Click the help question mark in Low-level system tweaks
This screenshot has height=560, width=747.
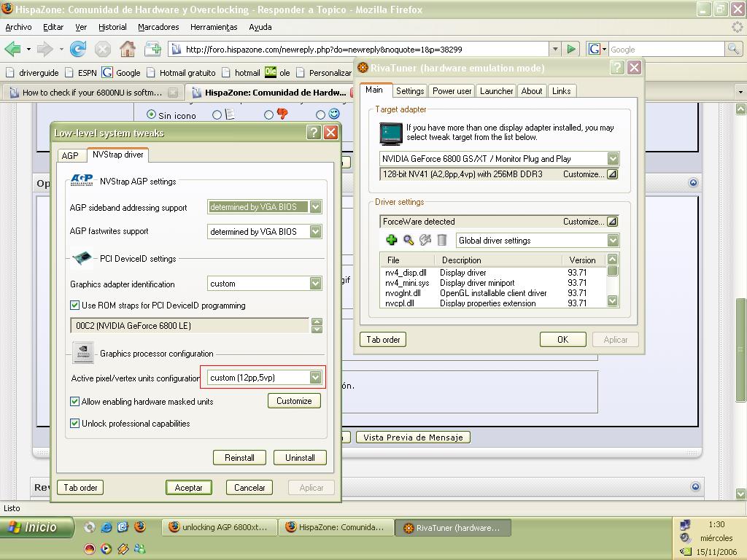coord(314,132)
